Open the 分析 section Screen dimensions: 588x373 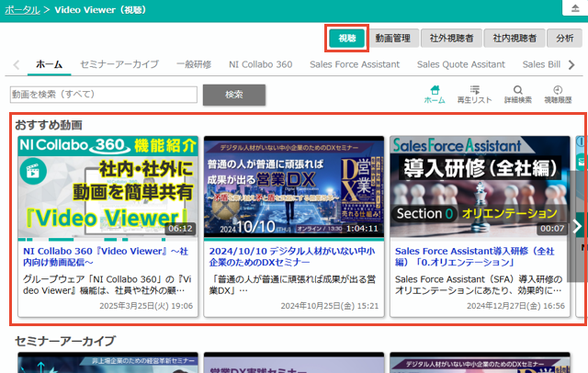564,39
